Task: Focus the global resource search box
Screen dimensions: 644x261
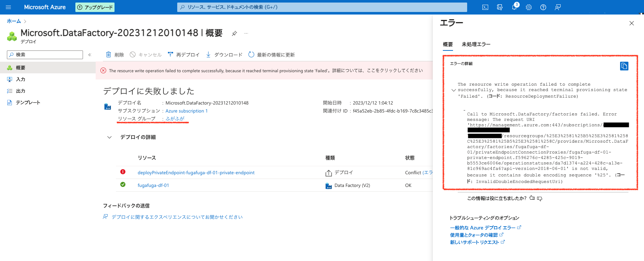Action: pyautogui.click(x=322, y=7)
